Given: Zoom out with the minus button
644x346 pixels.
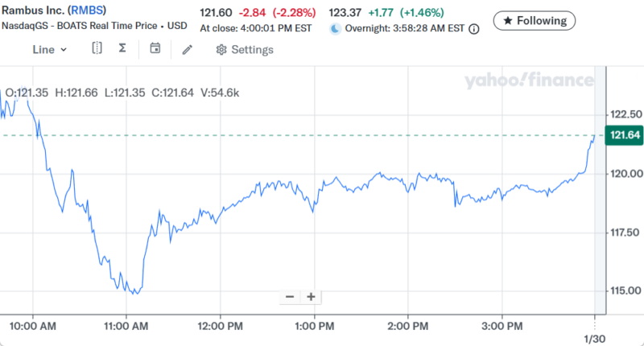Looking at the screenshot, I should [290, 297].
